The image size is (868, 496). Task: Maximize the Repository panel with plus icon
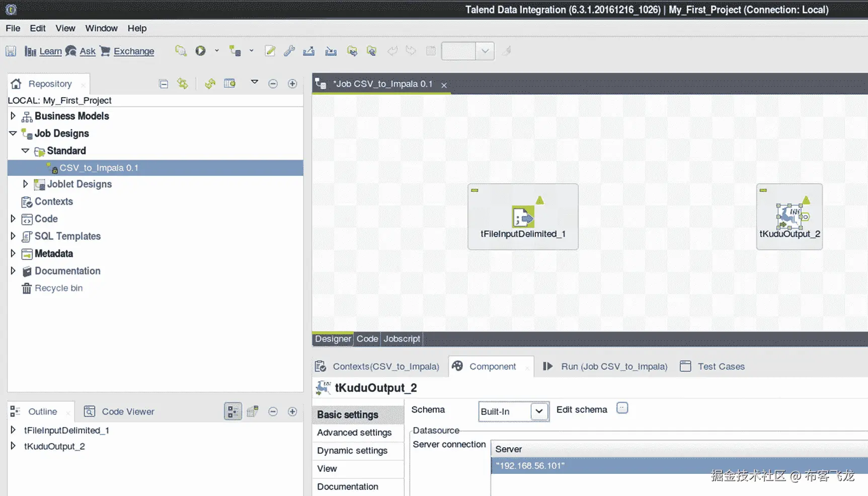click(292, 84)
